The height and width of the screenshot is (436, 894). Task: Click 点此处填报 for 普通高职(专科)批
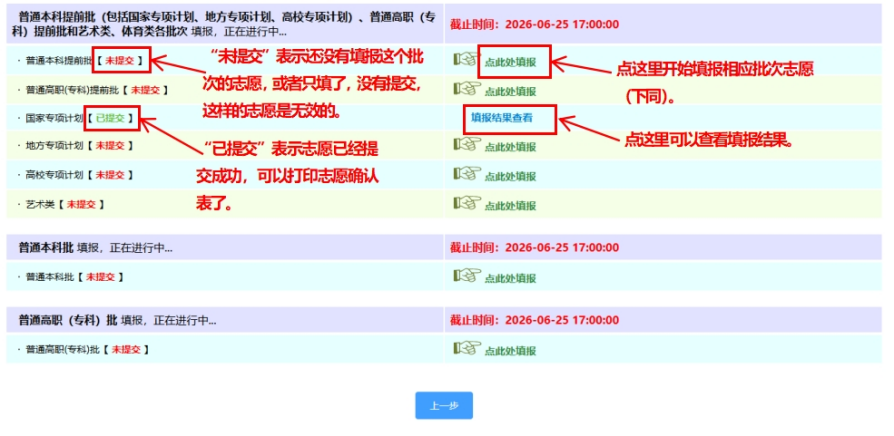[510, 351]
